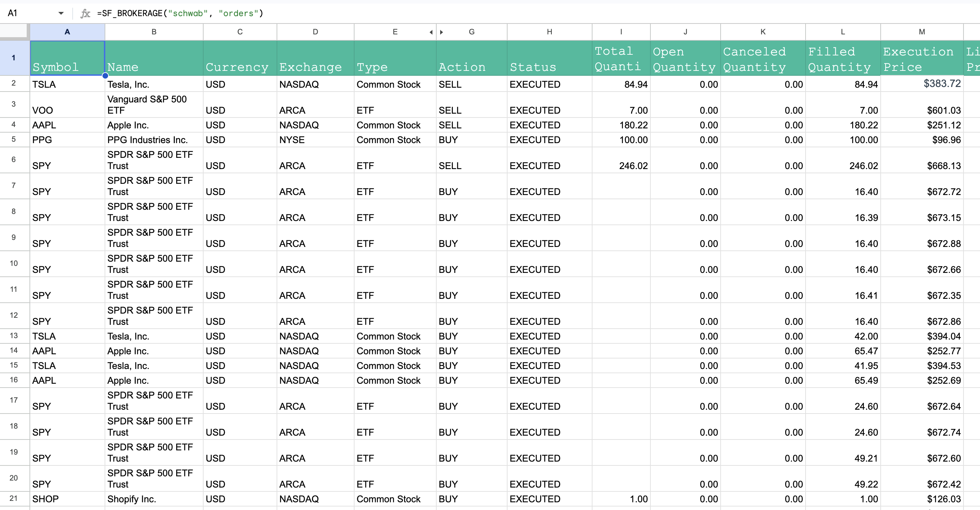This screenshot has height=510, width=980.
Task: Click EXECUTED status cell in SHOP row
Action: (x=549, y=499)
